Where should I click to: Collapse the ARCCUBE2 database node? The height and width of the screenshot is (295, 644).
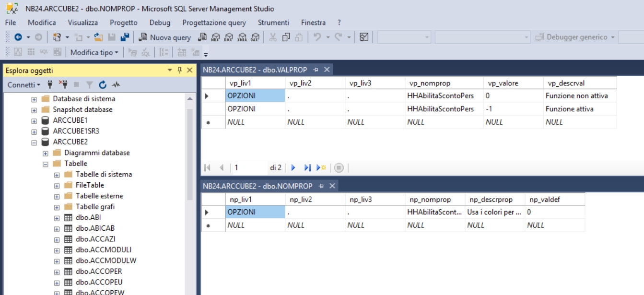point(34,142)
